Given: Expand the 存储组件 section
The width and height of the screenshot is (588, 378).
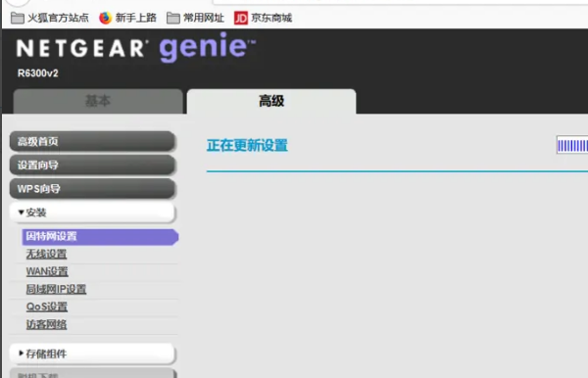Looking at the screenshot, I should (92, 354).
